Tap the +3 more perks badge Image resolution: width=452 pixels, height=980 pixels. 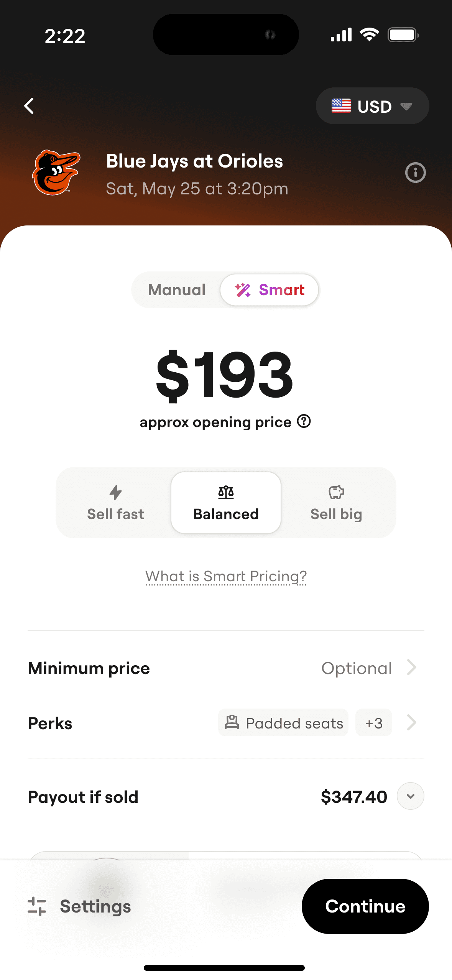coord(373,723)
